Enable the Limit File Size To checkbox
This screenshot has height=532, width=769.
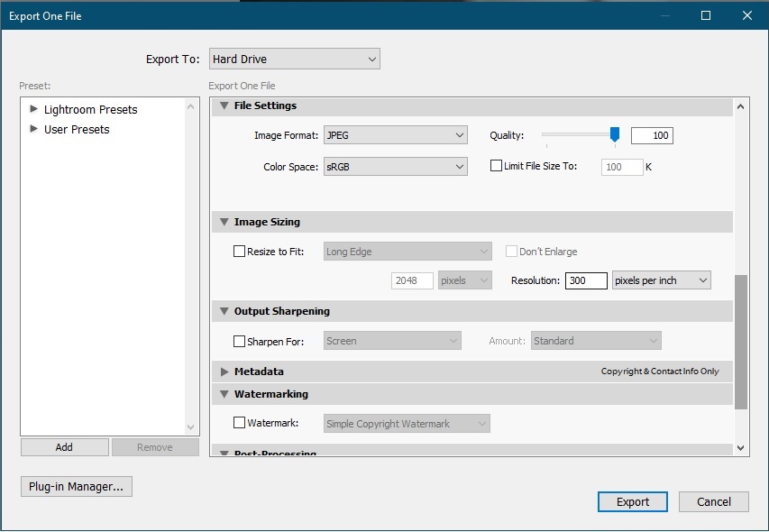coord(496,166)
